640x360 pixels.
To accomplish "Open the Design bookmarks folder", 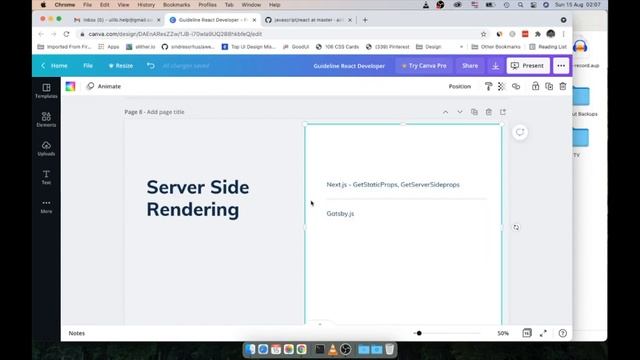I will (429, 47).
